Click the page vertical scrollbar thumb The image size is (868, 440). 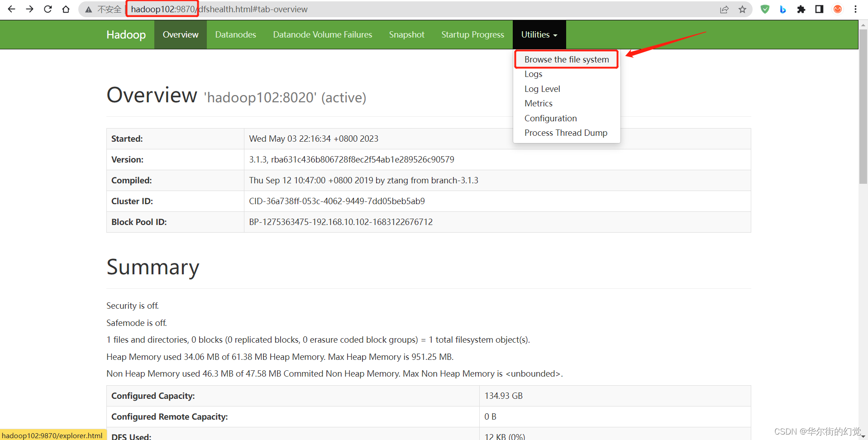(x=863, y=106)
